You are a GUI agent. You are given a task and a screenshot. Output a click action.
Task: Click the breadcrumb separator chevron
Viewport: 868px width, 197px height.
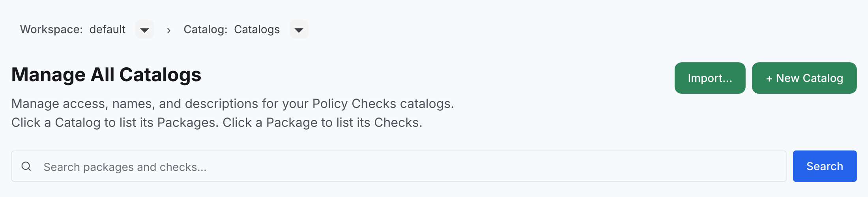coord(169,30)
